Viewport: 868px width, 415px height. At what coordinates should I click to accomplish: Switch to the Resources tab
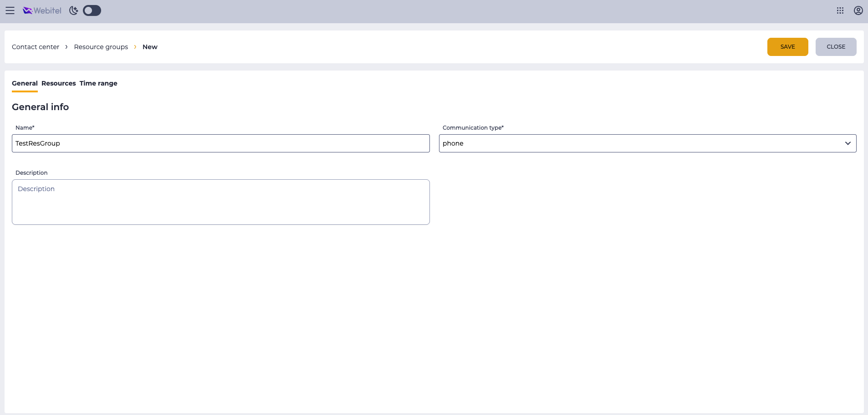[59, 83]
